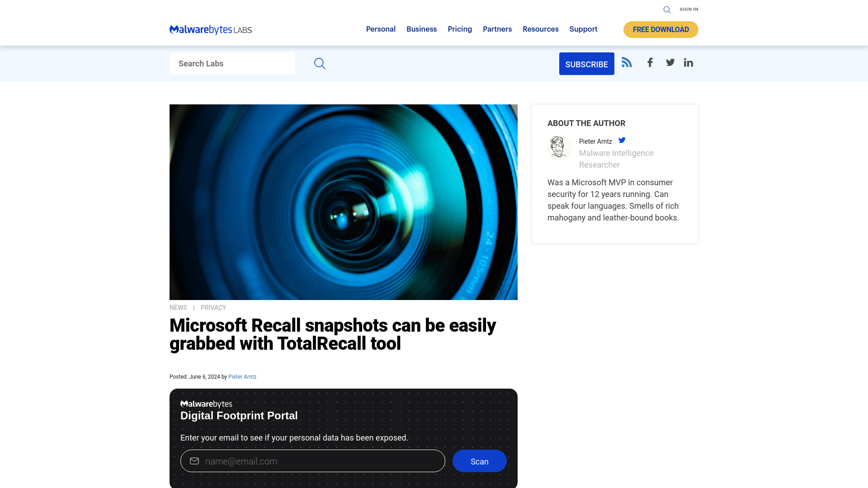Click the Malwarebytes Labs logo
The image size is (868, 488).
pos(210,29)
